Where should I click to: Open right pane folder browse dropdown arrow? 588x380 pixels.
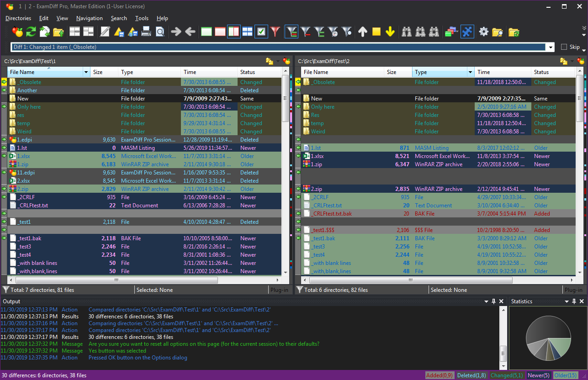pos(572,61)
